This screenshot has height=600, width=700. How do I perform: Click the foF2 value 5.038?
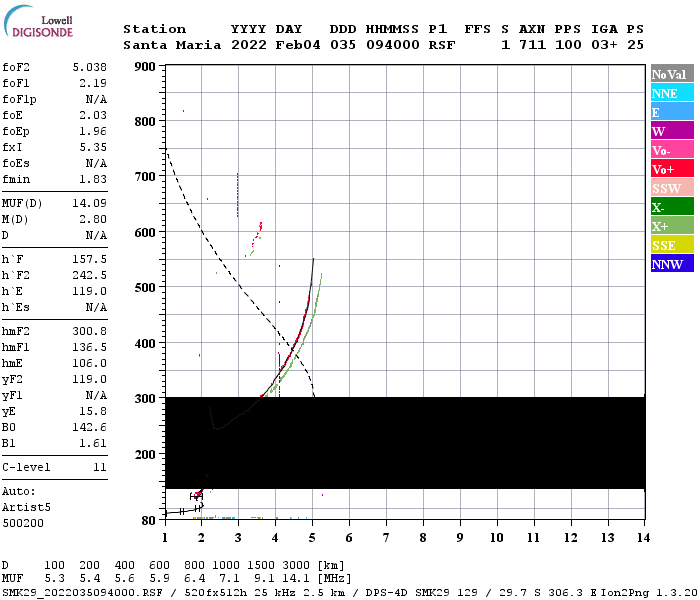coord(90,67)
